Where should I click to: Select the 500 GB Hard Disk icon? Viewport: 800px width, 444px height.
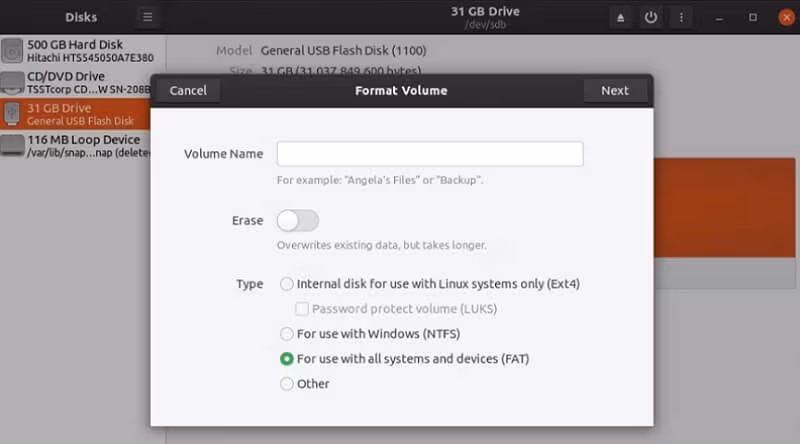13,51
